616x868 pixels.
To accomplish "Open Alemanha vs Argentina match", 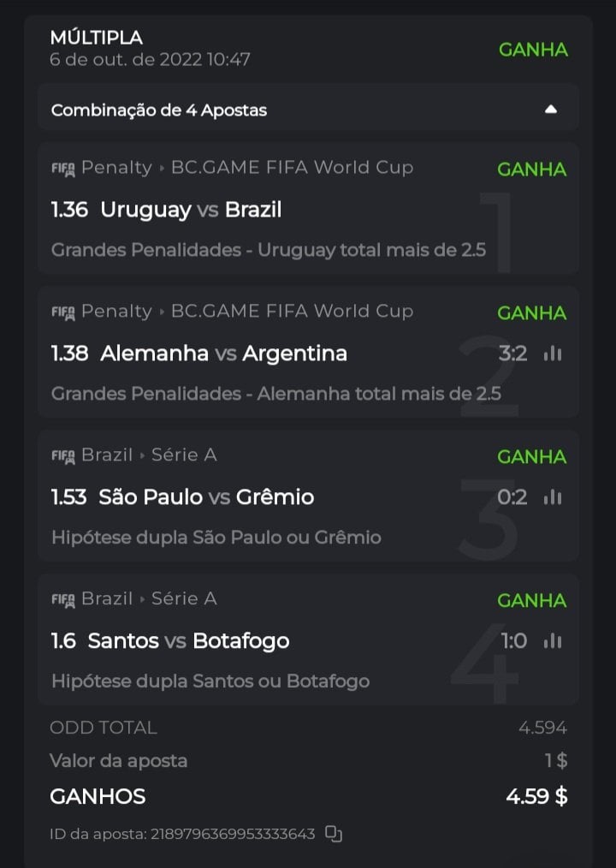I will pos(223,354).
